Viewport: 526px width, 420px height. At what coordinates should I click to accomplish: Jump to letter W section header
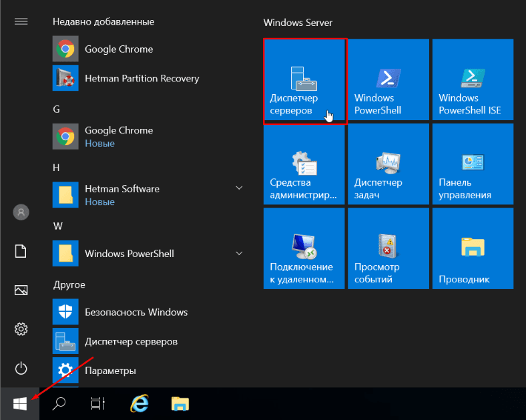(57, 226)
